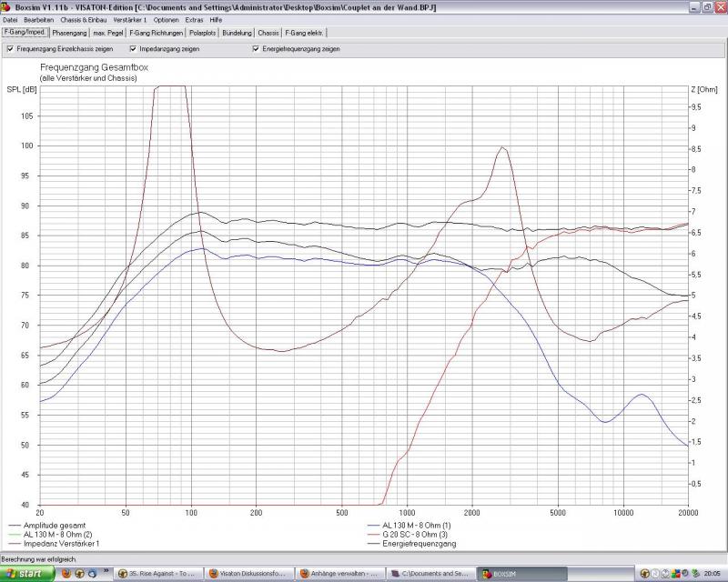Screen dimensions: 728x582
Task: Open the C:\Documents and Se... taskbar window
Action: click(427, 574)
